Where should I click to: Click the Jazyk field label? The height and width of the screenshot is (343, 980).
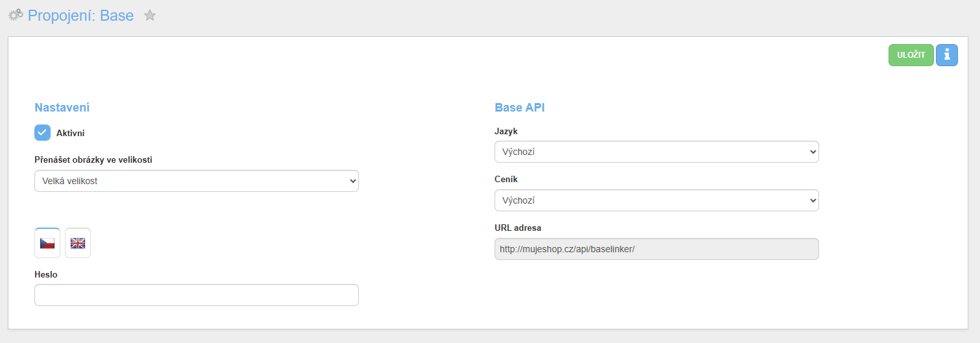coord(506,131)
